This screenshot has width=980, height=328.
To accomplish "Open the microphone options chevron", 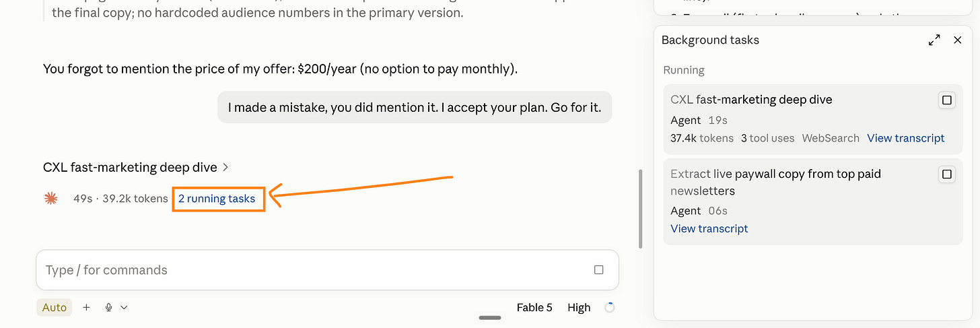I will pos(124,308).
